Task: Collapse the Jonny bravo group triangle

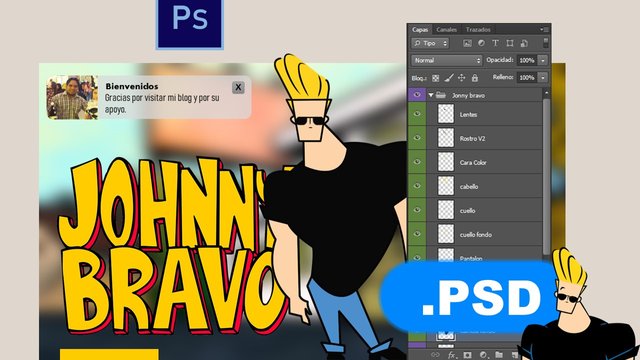Action: (x=431, y=95)
